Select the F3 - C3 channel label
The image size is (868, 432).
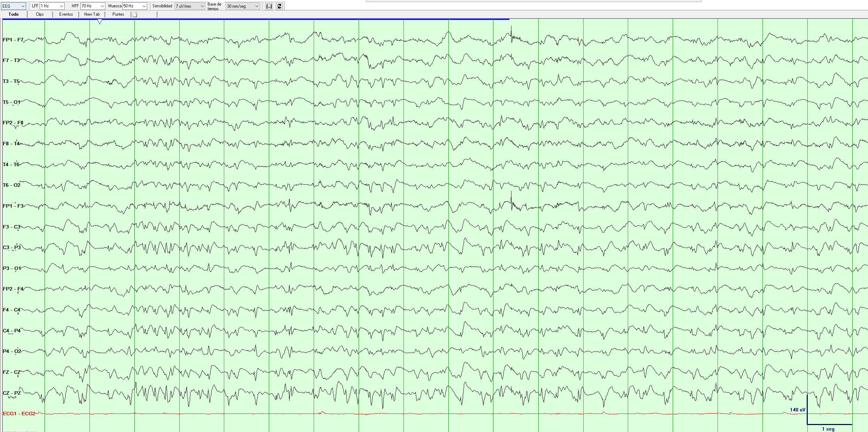pyautogui.click(x=11, y=227)
